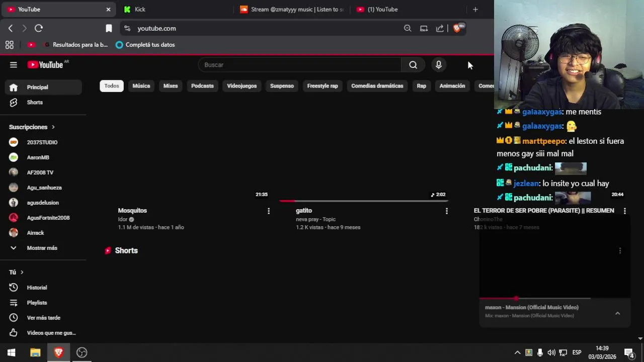Screen dimensions: 644x362
Task: Open the AaronMB channel
Action: point(43,157)
